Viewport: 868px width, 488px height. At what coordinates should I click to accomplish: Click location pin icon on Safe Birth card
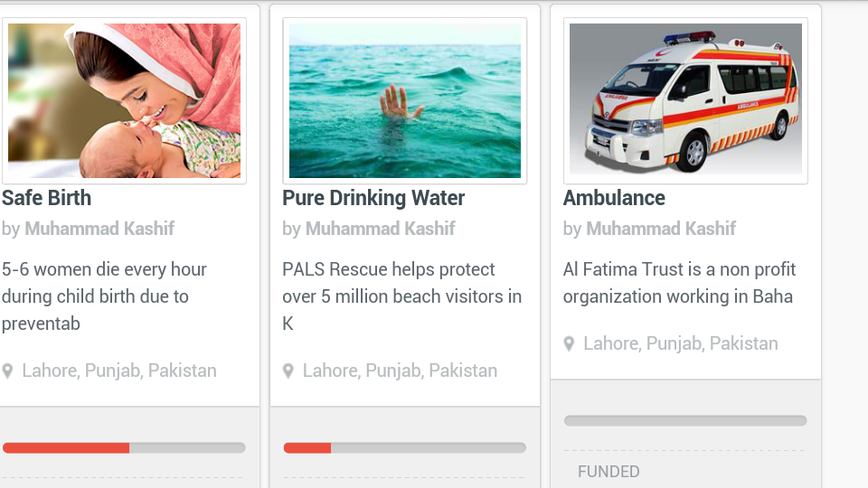8,371
